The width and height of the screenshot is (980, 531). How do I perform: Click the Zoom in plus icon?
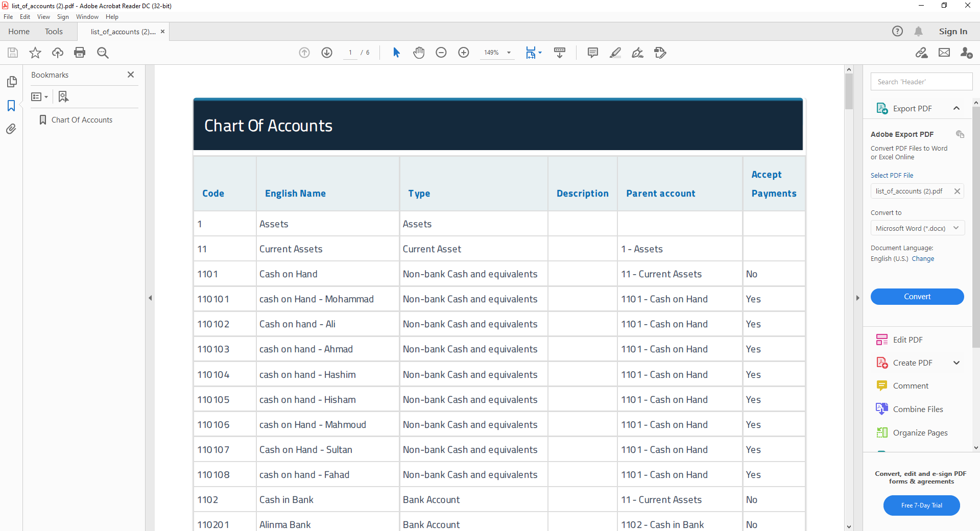pyautogui.click(x=464, y=53)
